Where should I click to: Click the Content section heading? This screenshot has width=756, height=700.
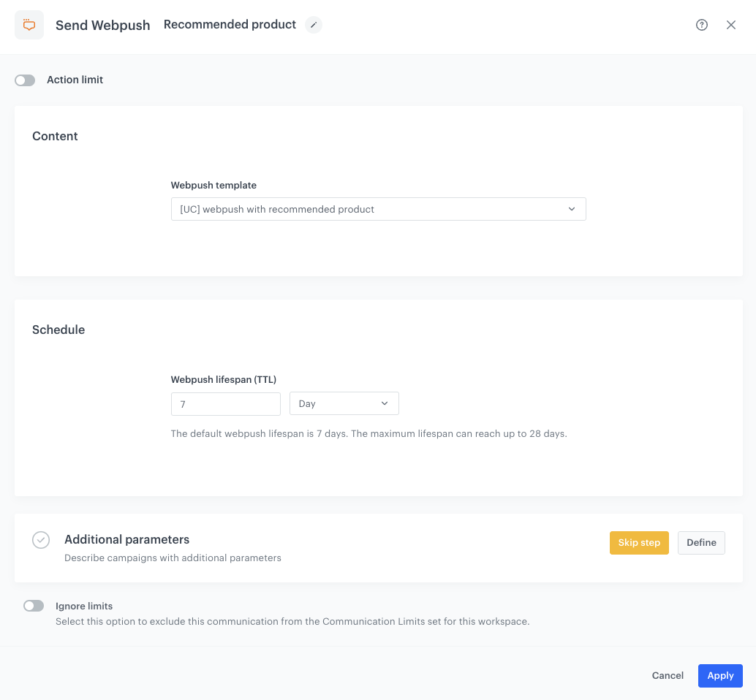coord(55,137)
